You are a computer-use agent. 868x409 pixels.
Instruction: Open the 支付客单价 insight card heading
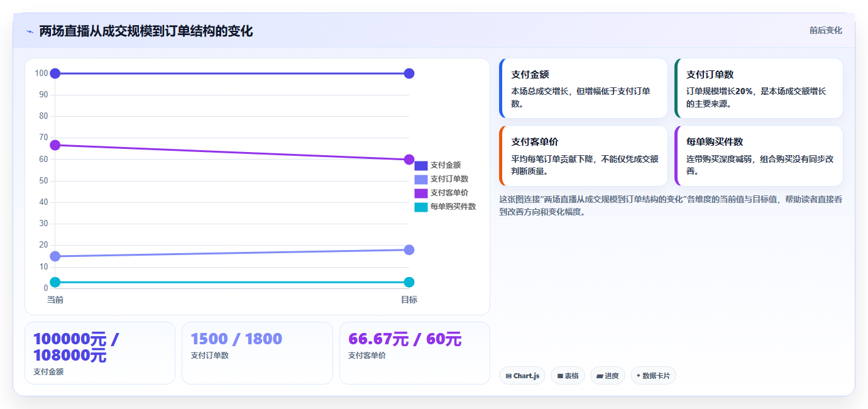tap(535, 142)
